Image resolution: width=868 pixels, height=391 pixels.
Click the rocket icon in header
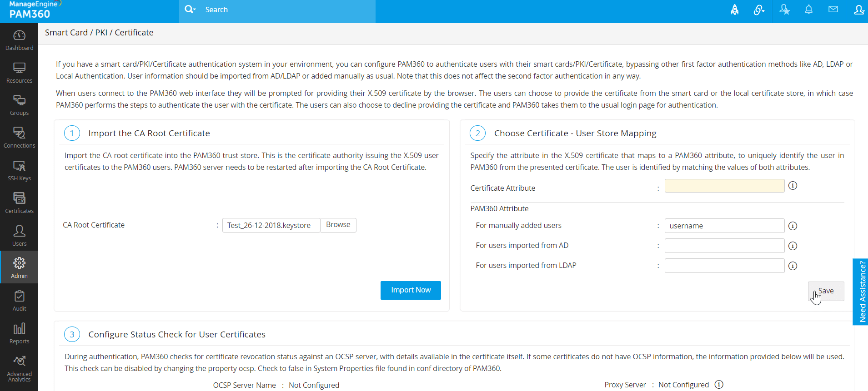coord(735,10)
